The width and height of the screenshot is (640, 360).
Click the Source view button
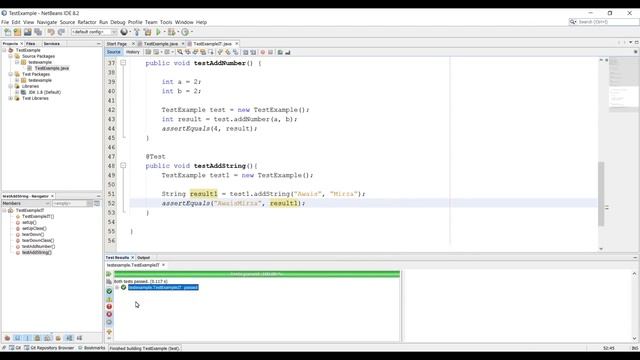[113, 52]
